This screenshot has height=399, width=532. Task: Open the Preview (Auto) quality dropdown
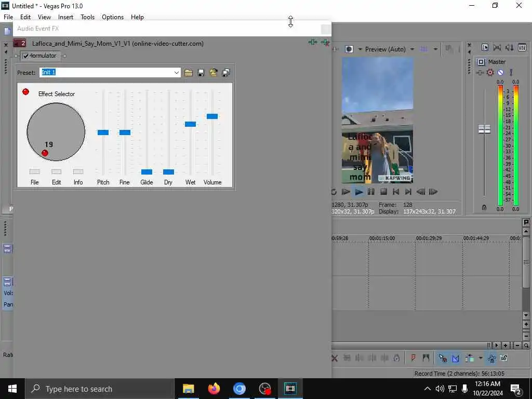coord(412,49)
